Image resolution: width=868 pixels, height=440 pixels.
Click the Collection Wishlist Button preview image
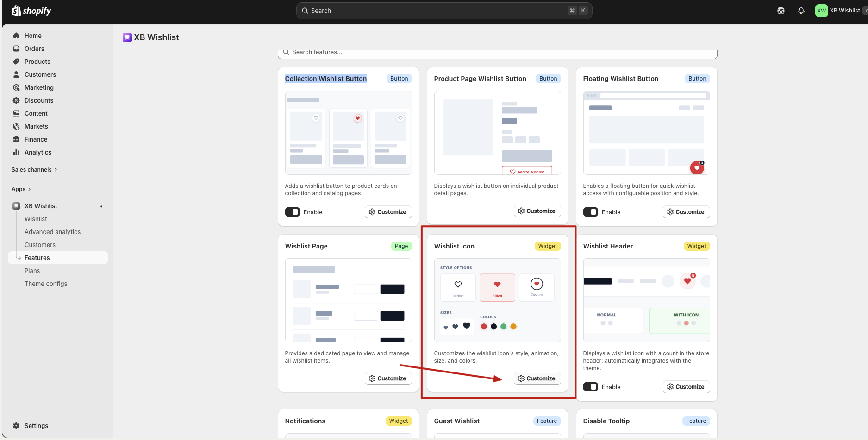pyautogui.click(x=348, y=133)
